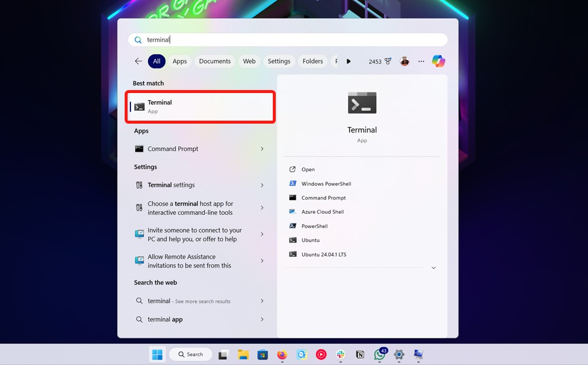The height and width of the screenshot is (365, 588).
Task: Open Settings gear on the taskbar
Action: coord(399,354)
